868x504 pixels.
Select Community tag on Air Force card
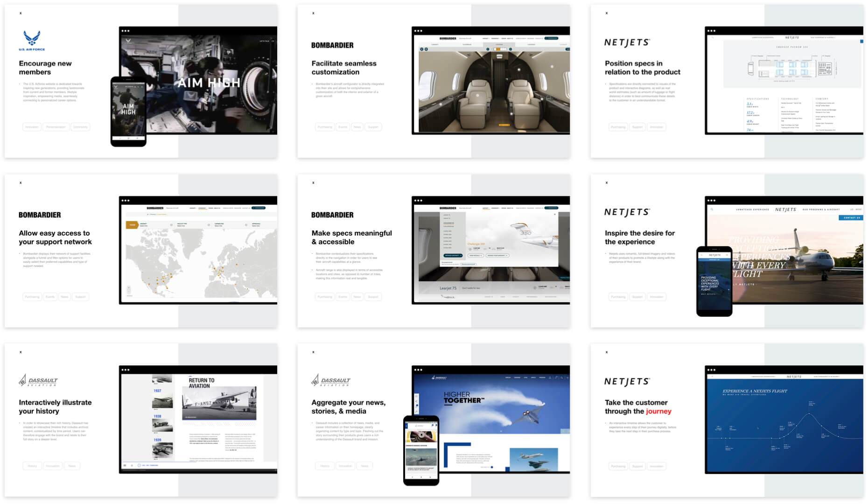click(x=80, y=127)
